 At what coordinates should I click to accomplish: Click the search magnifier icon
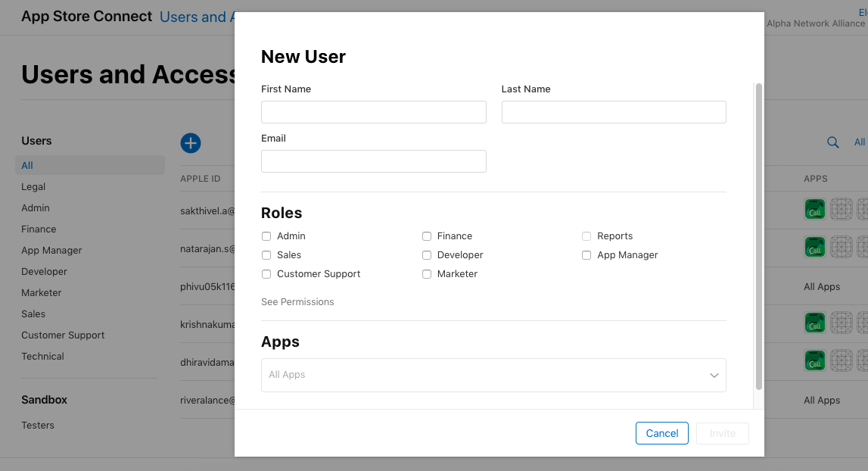coord(833,142)
